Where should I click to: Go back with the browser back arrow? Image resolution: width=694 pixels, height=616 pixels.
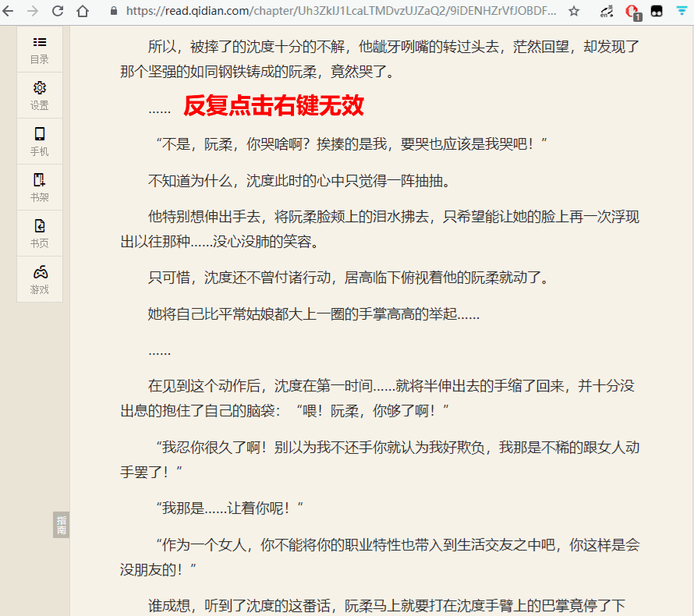(8, 11)
